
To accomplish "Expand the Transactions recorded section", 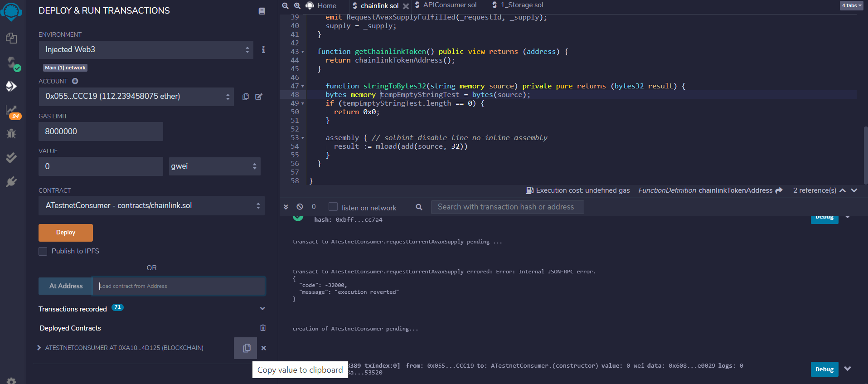I will point(262,309).
